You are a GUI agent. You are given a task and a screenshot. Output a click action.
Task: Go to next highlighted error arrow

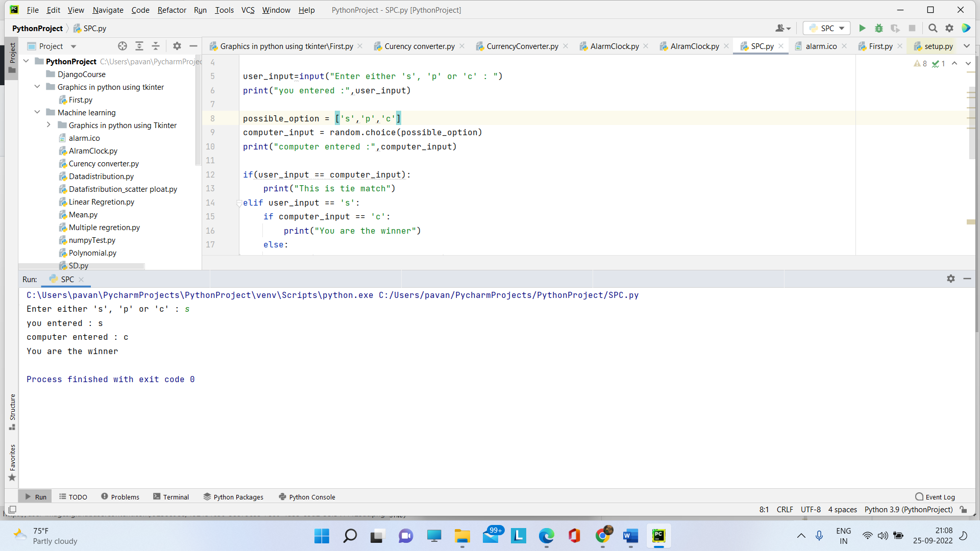968,63
